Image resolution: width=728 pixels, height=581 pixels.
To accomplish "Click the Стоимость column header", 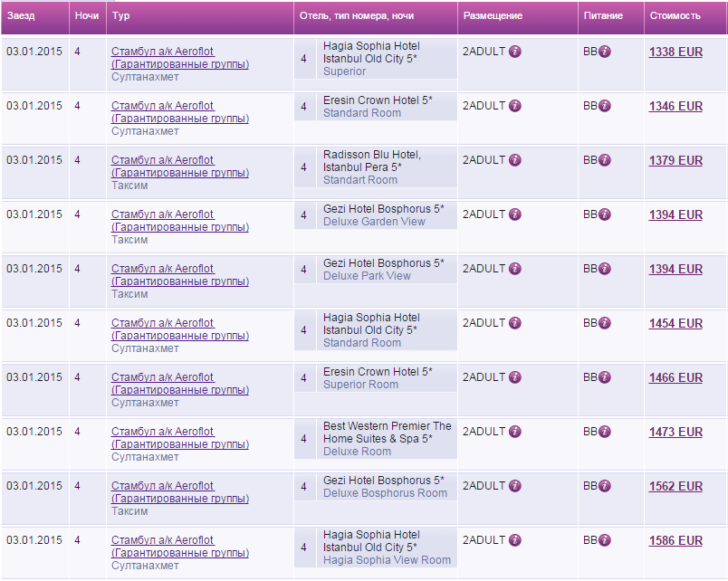I will pos(675,16).
